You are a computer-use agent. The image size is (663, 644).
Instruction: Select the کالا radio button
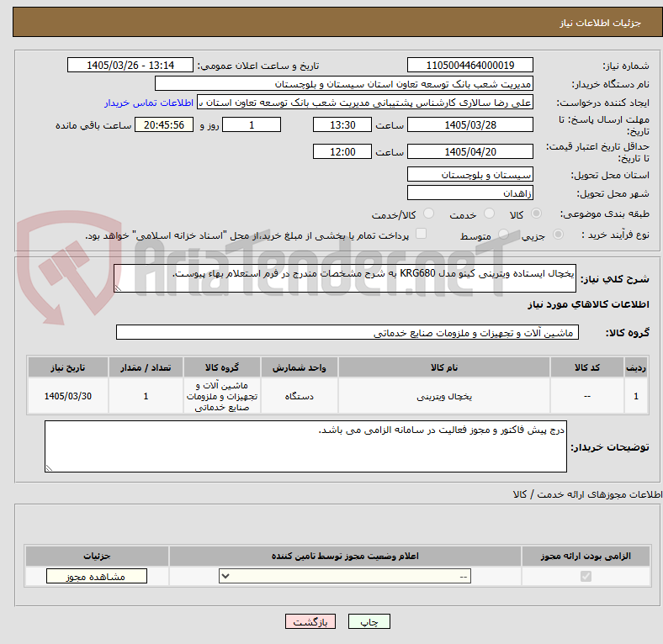(536, 214)
